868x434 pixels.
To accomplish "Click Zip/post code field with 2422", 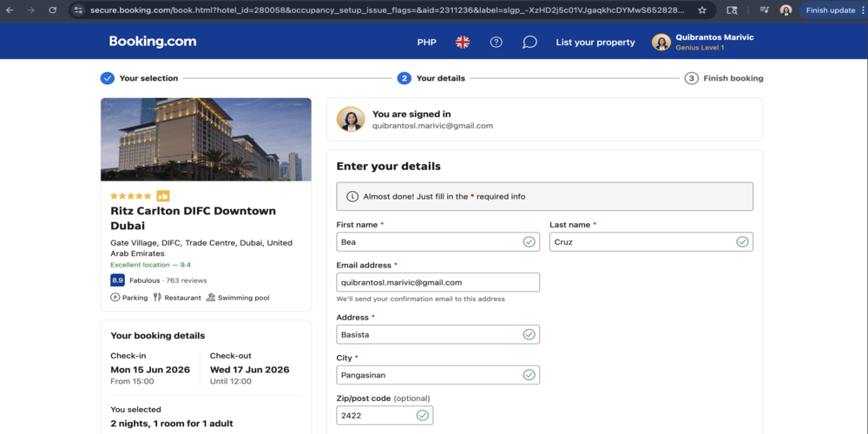I will point(385,415).
